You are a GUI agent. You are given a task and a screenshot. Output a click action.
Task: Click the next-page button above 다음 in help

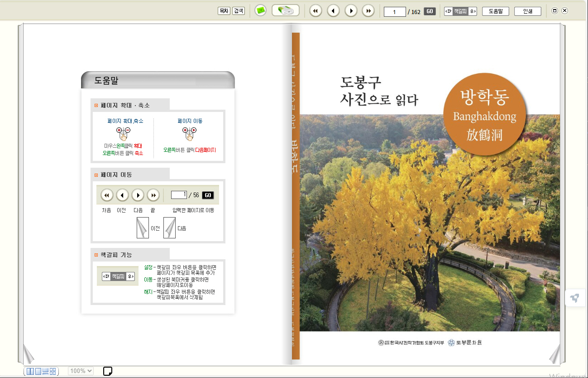click(138, 195)
